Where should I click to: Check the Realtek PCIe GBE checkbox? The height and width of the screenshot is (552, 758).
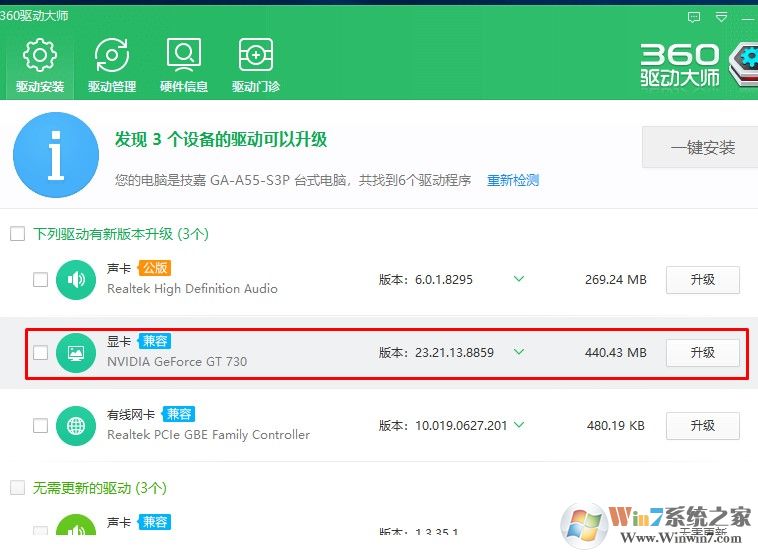tap(40, 426)
